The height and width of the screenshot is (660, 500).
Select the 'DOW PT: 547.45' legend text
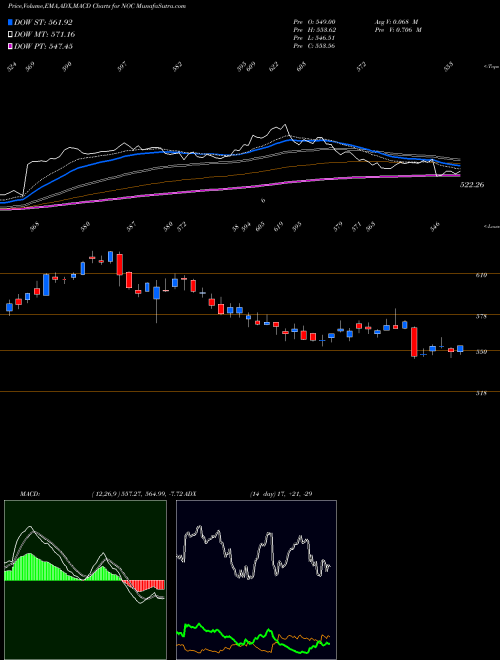pyautogui.click(x=44, y=46)
